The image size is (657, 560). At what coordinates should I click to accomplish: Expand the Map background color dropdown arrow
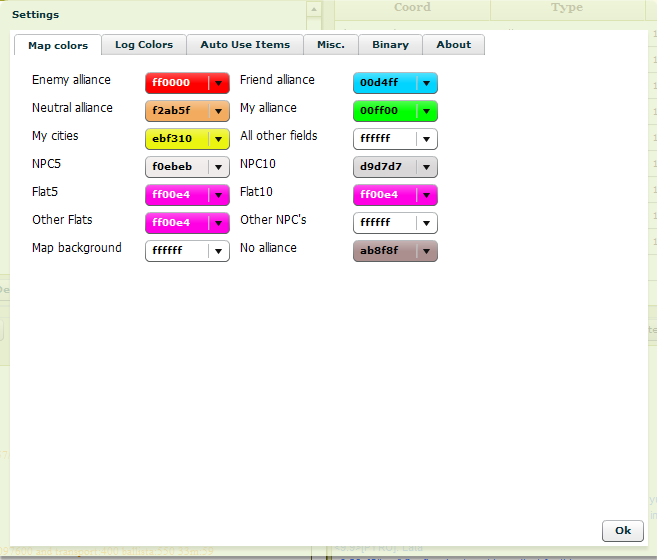[219, 251]
